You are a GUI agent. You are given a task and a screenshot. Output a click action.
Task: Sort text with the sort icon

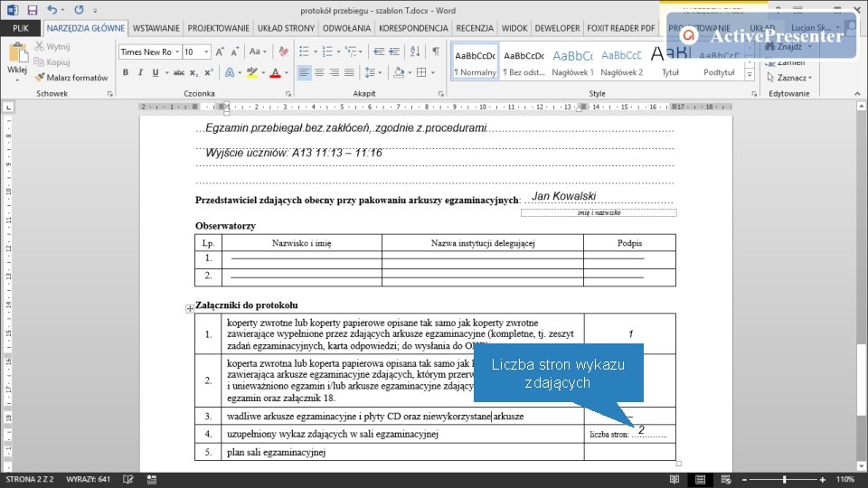(x=415, y=52)
